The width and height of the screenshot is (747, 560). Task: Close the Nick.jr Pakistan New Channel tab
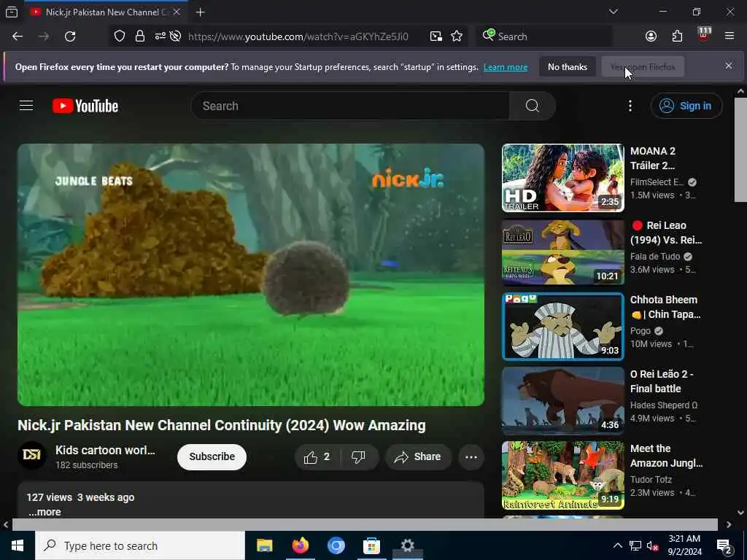pyautogui.click(x=177, y=12)
